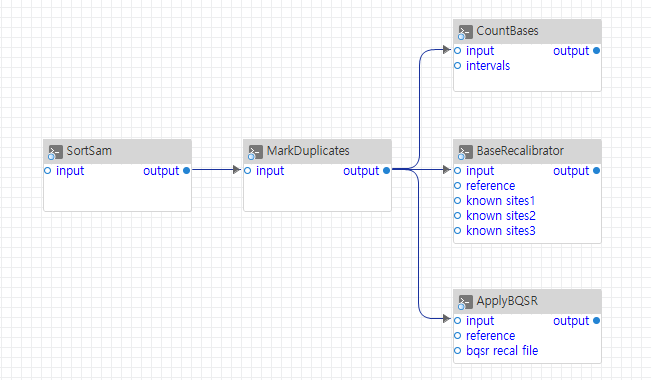
Task: Click the BaseRecalibrator 'reference' label
Action: (x=491, y=186)
